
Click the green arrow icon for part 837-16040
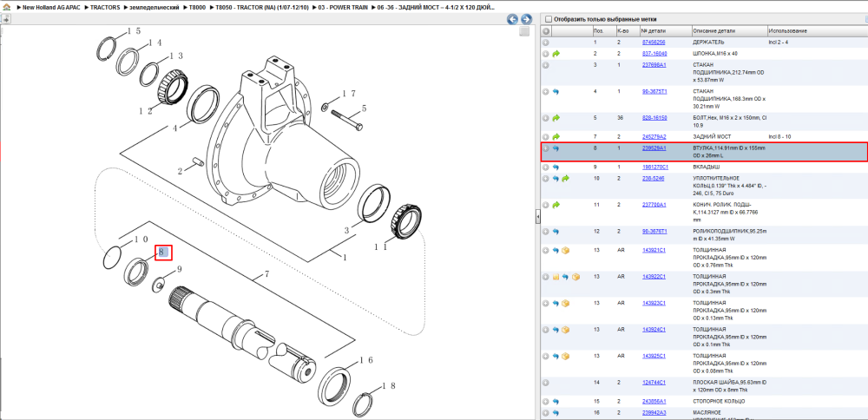click(556, 54)
